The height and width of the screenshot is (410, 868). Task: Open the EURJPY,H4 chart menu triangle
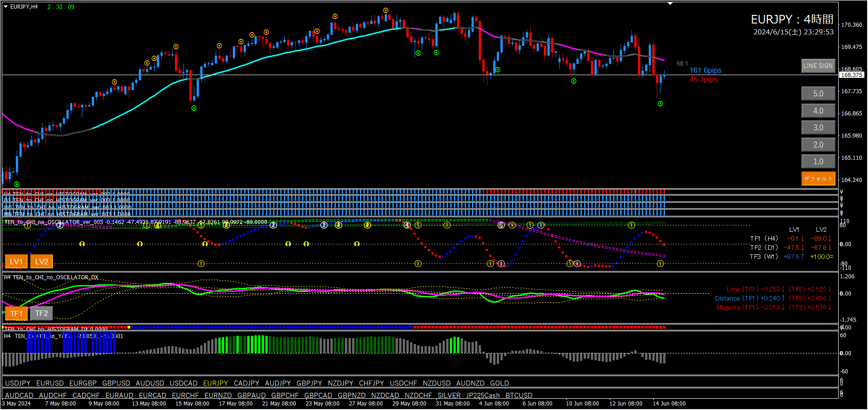(6, 7)
